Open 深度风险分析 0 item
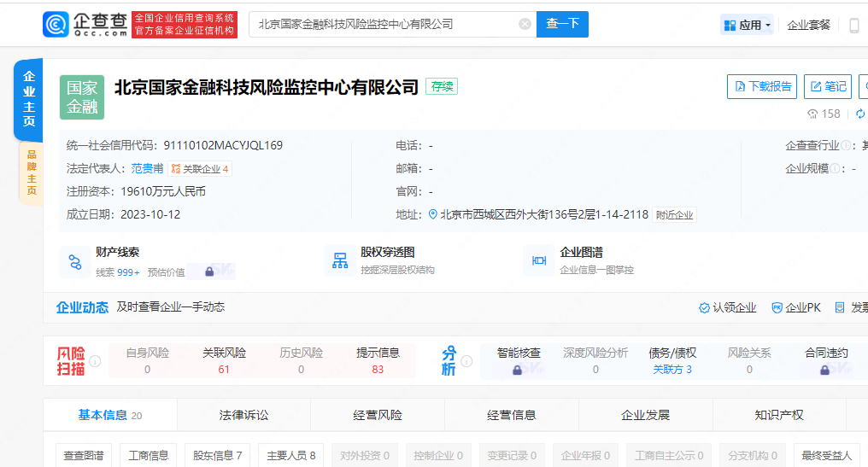Viewport: 868px width, 467px height. [x=595, y=361]
